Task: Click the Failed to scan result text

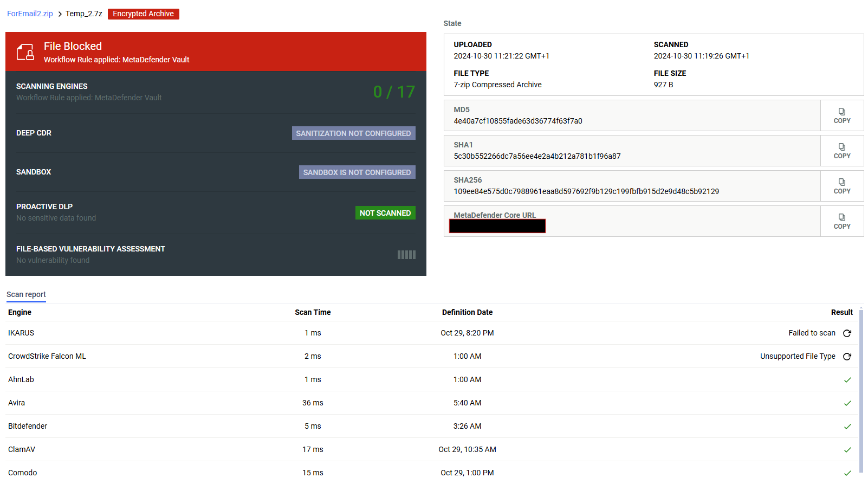Action: [812, 333]
